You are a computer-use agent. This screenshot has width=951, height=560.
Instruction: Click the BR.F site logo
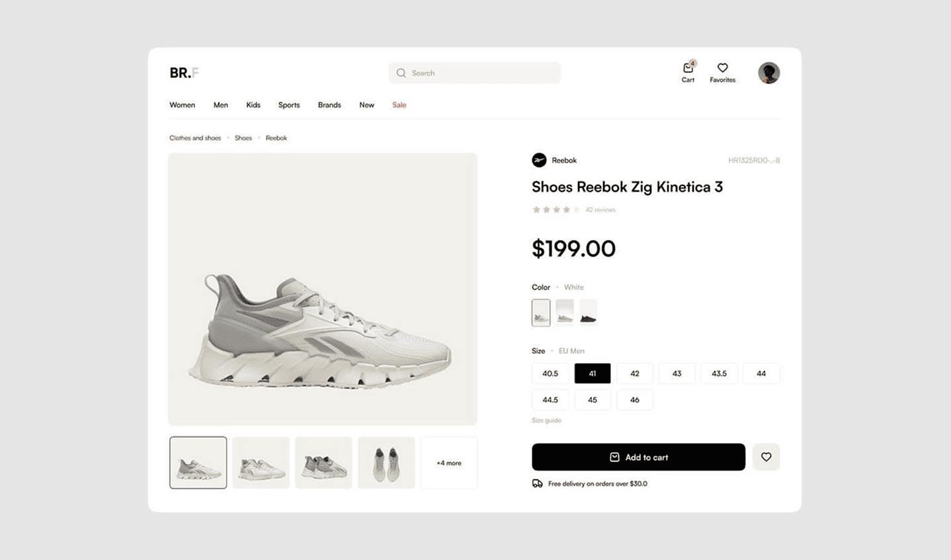184,73
